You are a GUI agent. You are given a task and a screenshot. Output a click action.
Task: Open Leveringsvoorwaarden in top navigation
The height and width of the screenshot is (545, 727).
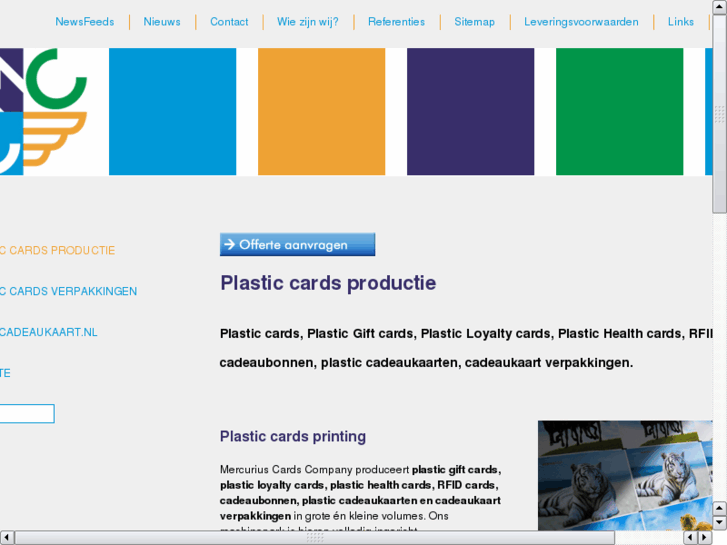click(x=581, y=22)
